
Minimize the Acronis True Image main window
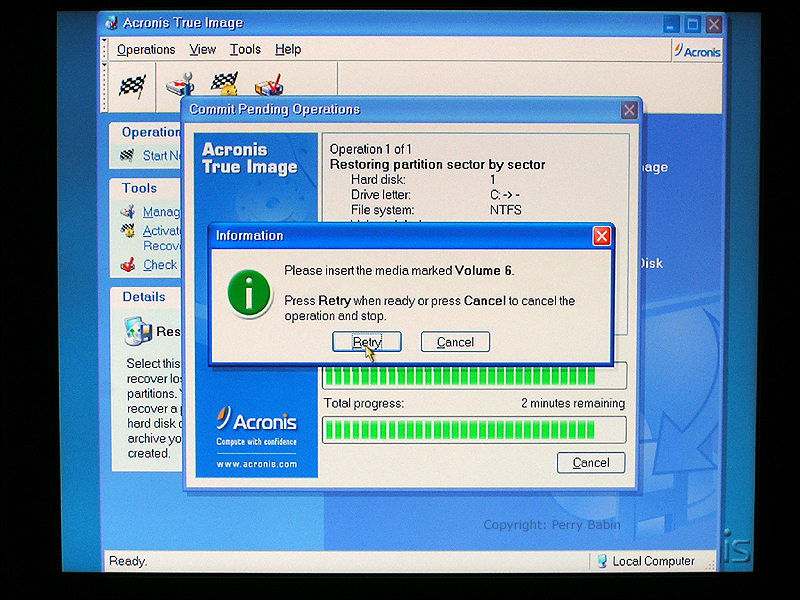click(671, 24)
